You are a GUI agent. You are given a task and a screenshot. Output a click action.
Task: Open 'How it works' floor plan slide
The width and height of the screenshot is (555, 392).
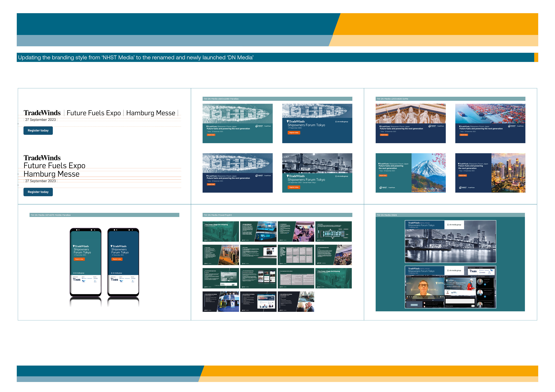tap(334, 231)
